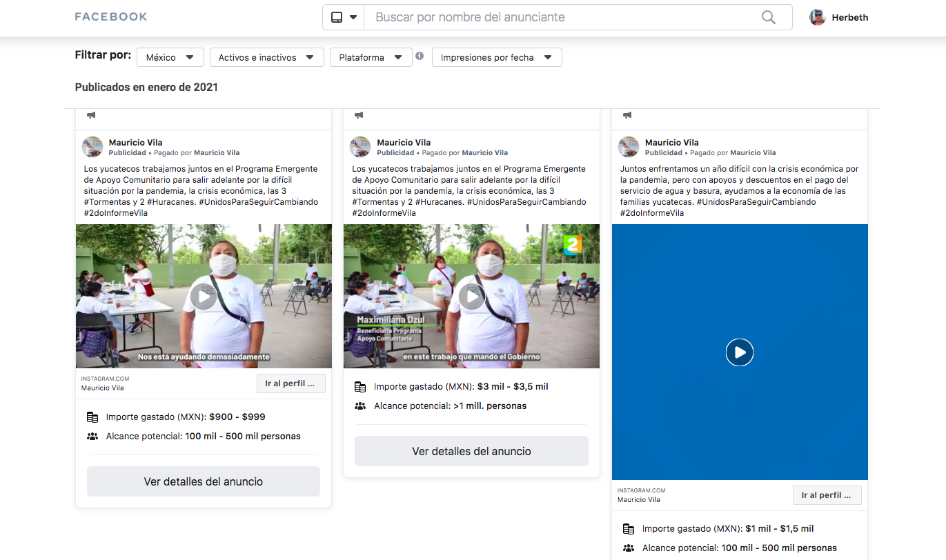Image resolution: width=946 pixels, height=560 pixels.
Task: Click the $900 - $999 spend amount
Action: (x=237, y=417)
